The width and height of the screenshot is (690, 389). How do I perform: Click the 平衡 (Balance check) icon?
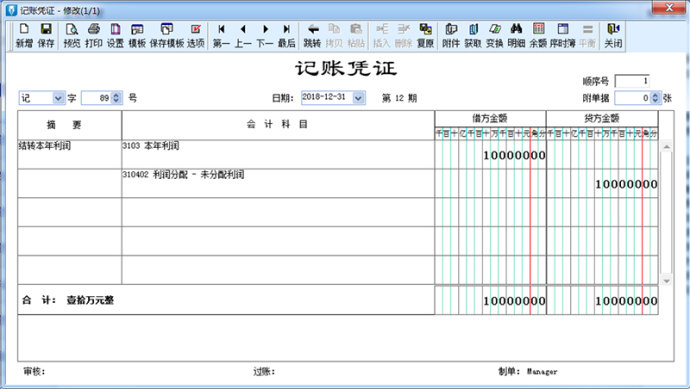click(587, 35)
